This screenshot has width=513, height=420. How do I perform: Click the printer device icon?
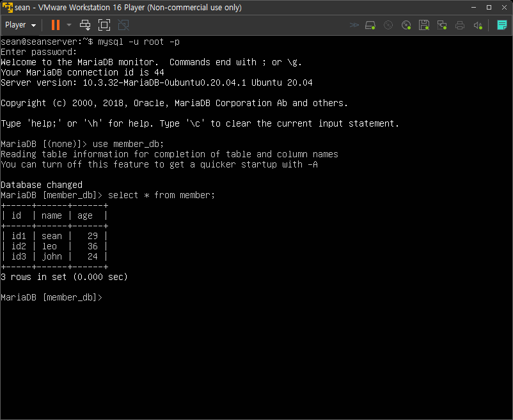click(x=460, y=25)
